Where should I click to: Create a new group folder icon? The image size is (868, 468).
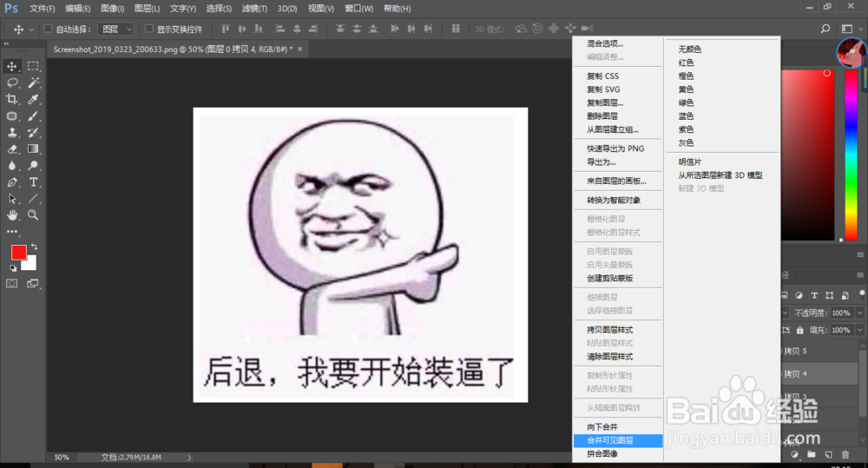(x=811, y=455)
